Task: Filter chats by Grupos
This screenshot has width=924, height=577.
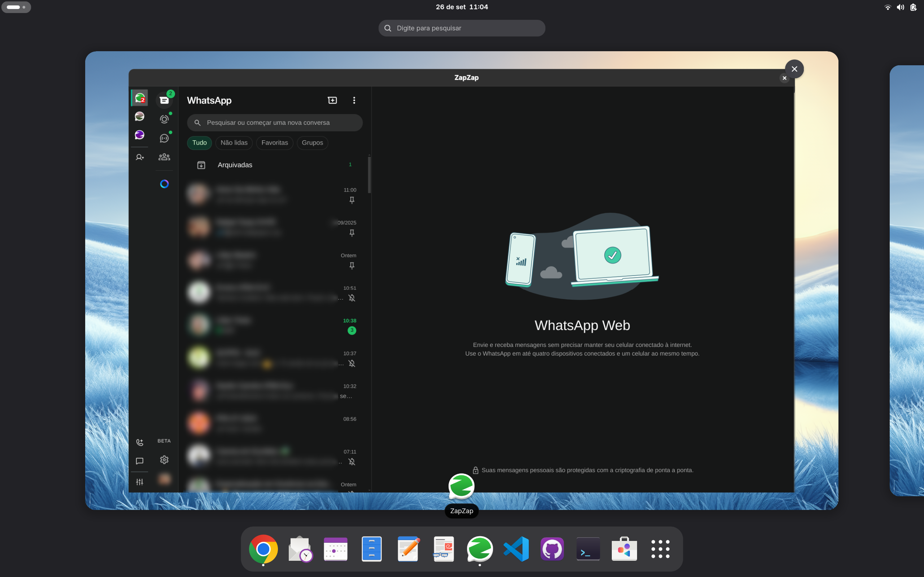Action: (x=312, y=143)
